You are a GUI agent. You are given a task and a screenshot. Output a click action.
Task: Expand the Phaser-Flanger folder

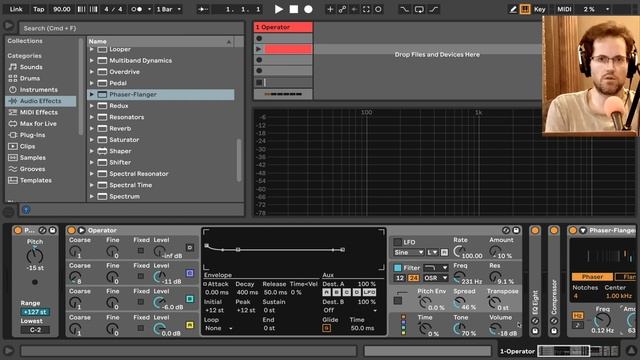(92, 94)
